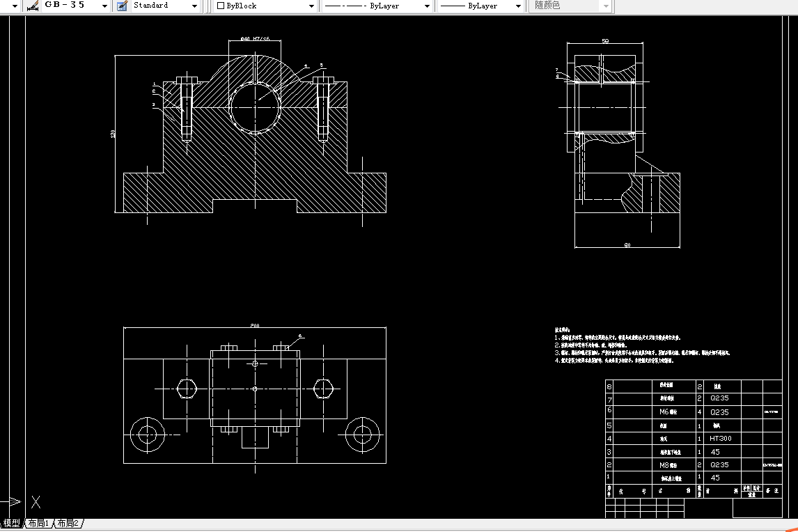Image resolution: width=798 pixels, height=532 pixels.
Task: Open the ByBlock color control dropdown
Action: pyautogui.click(x=311, y=6)
